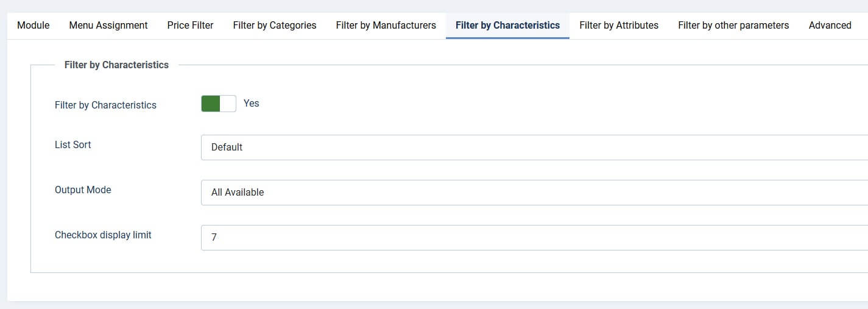Click the List Sort label
Image resolution: width=868 pixels, height=309 pixels.
coord(73,145)
